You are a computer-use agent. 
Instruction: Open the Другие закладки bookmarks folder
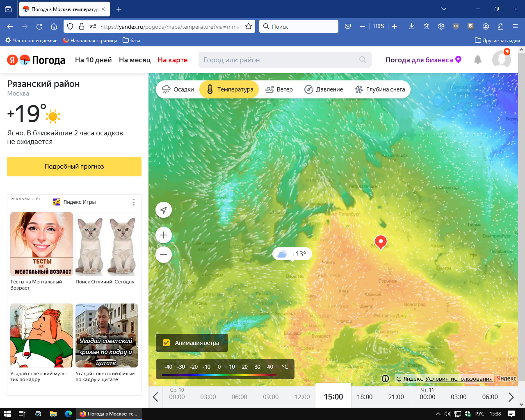[x=497, y=40]
